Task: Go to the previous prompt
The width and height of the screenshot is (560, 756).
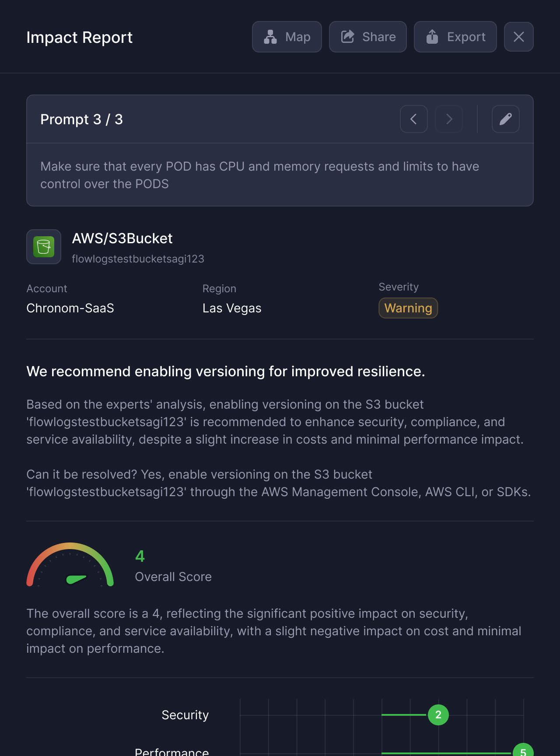Action: [413, 119]
